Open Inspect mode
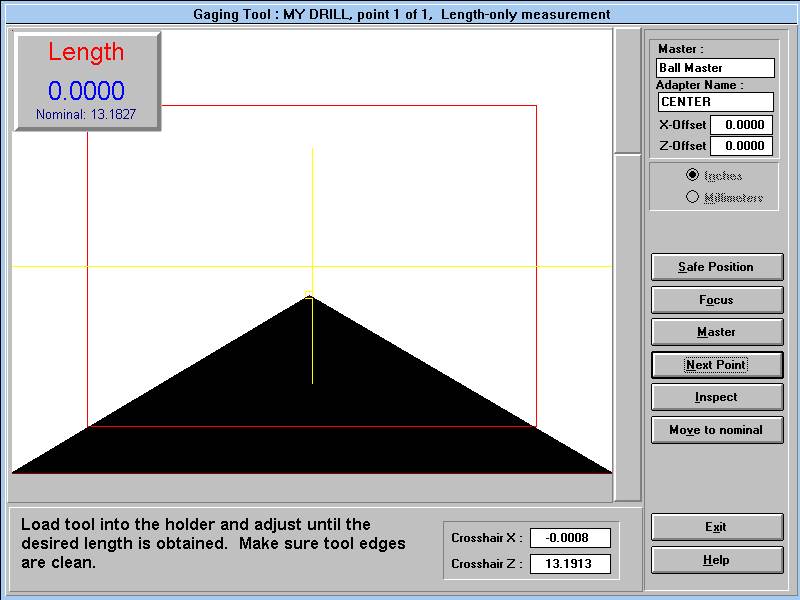The height and width of the screenshot is (600, 800). click(x=716, y=397)
